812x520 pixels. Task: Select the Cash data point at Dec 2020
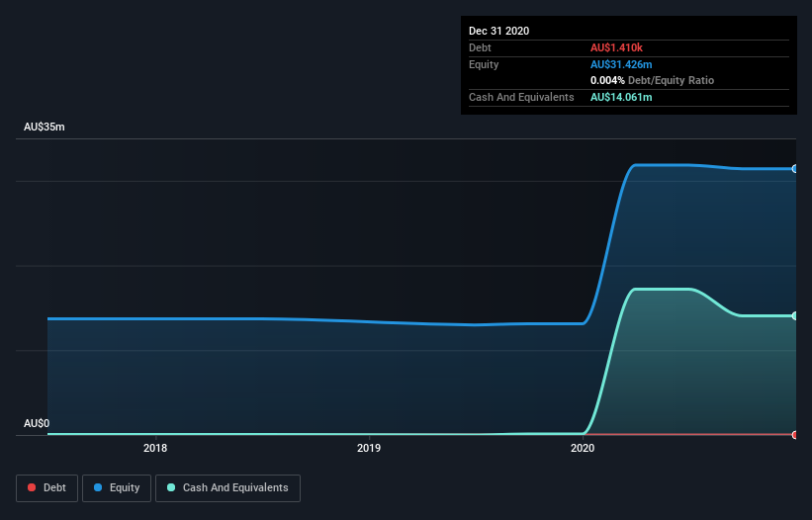point(795,315)
